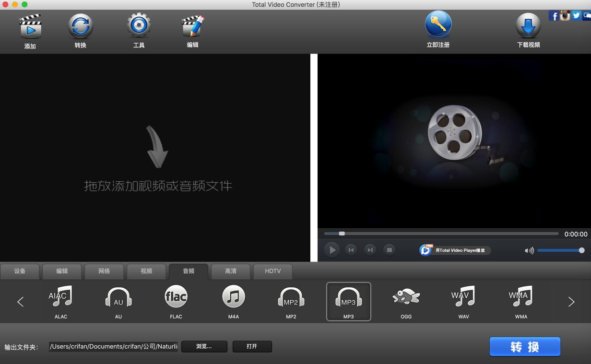Select the OGG audio format
Screen dimensions: 591x364
[406, 302]
